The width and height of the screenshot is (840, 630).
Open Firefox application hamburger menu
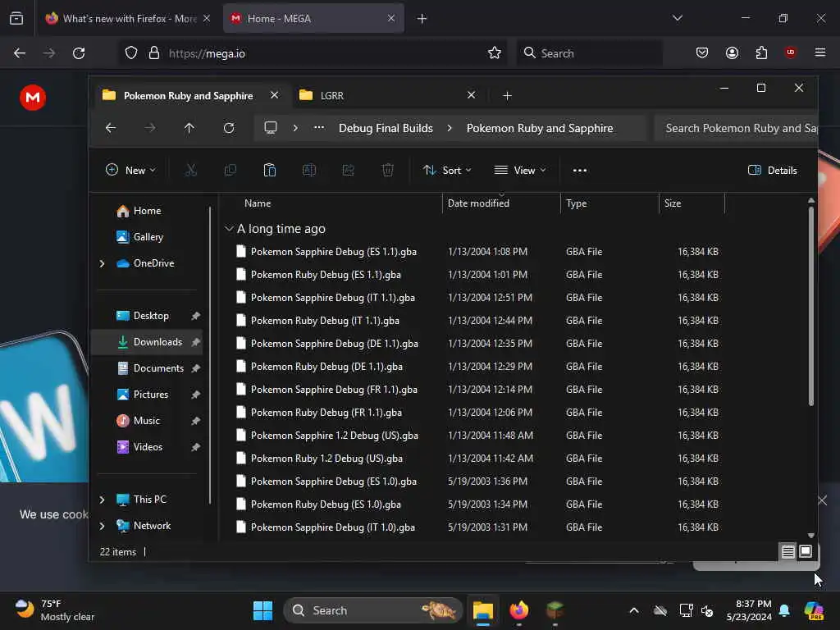[x=820, y=52]
